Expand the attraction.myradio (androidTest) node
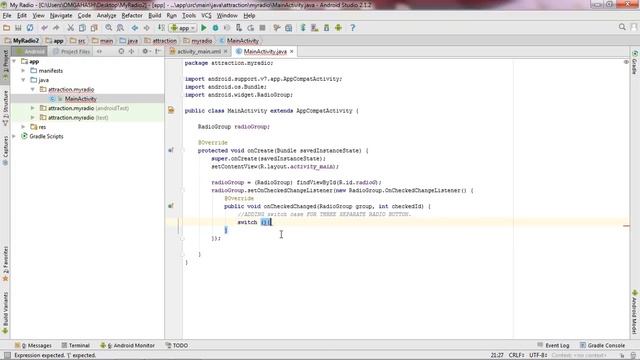The width and height of the screenshot is (640, 360). pos(33,108)
